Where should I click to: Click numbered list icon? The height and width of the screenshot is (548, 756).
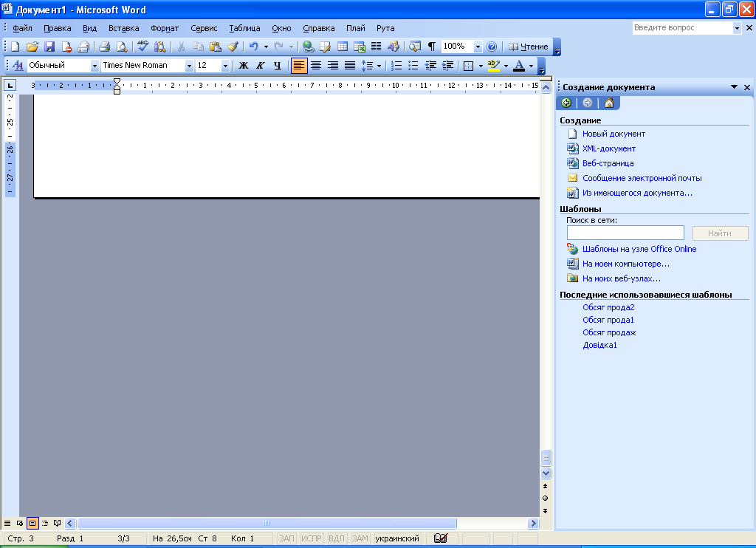tap(396, 66)
